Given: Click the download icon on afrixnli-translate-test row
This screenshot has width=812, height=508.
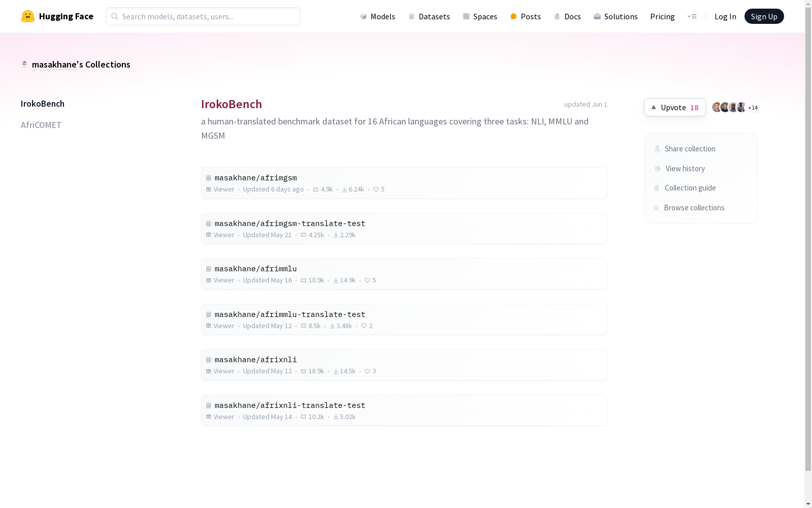Looking at the screenshot, I should (x=336, y=417).
